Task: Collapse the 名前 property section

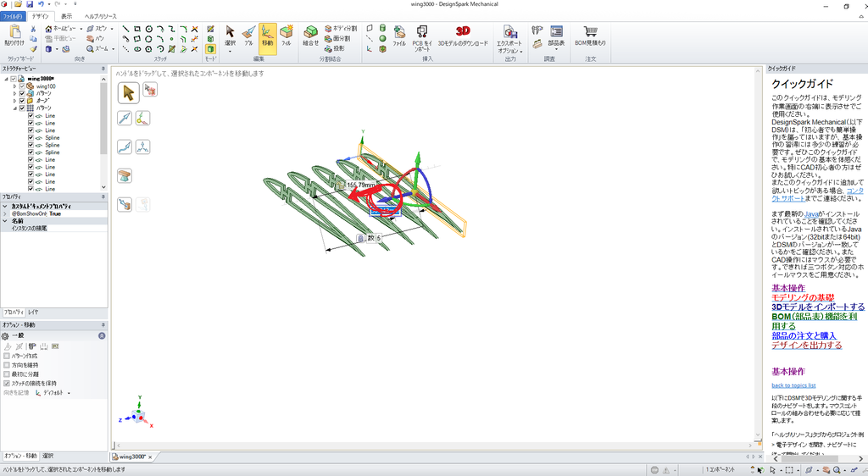Action: 5,220
